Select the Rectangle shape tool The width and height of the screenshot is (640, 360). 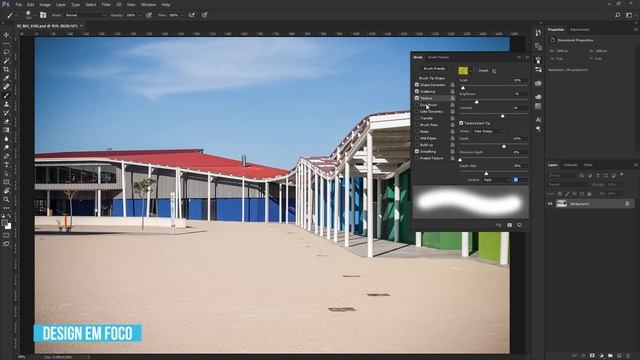tap(6, 182)
